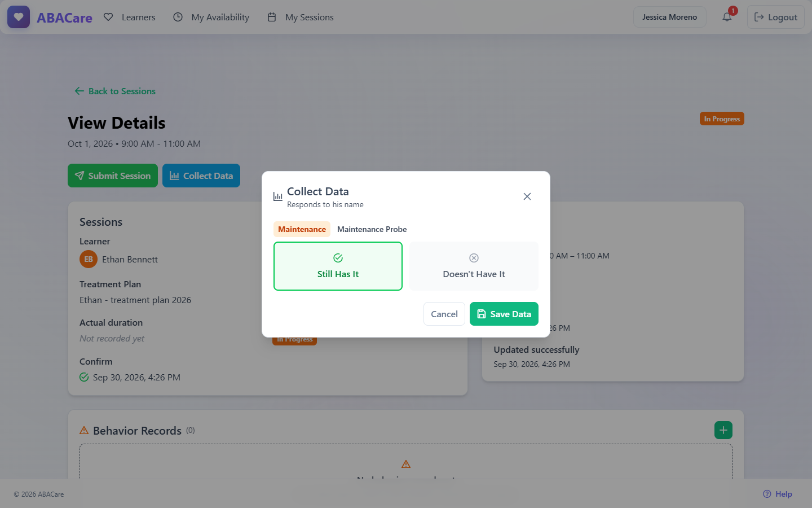Click the Save Data button
This screenshot has height=508, width=812.
click(x=504, y=314)
